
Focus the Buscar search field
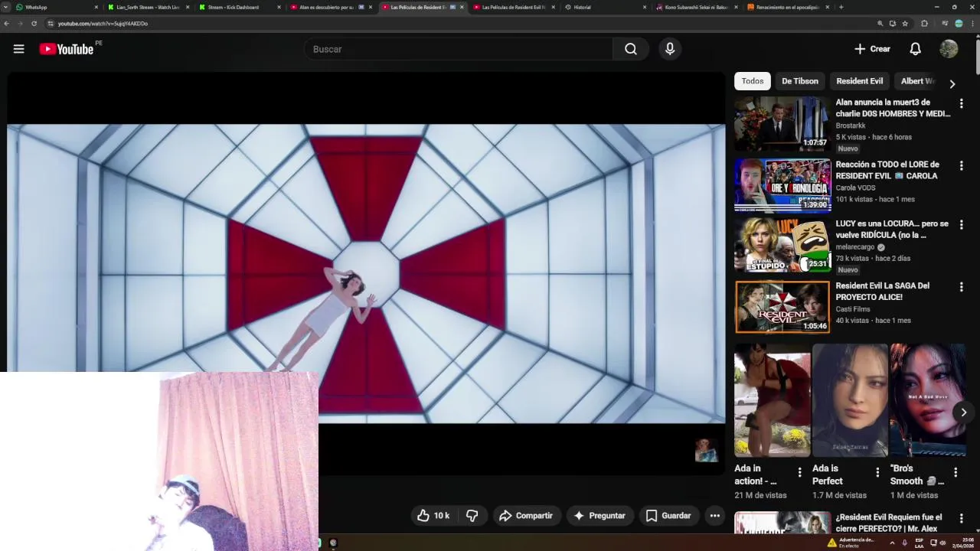click(x=458, y=49)
